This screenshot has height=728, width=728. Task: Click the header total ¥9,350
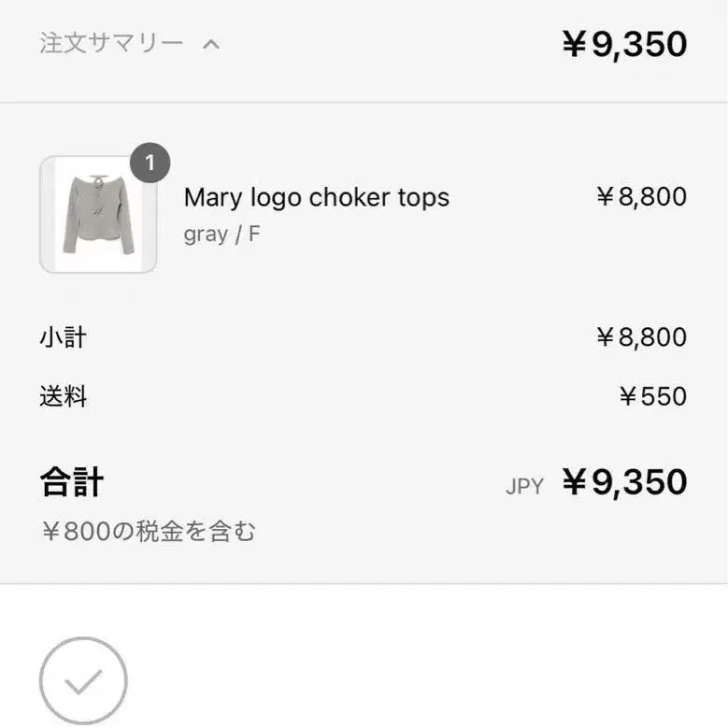624,44
